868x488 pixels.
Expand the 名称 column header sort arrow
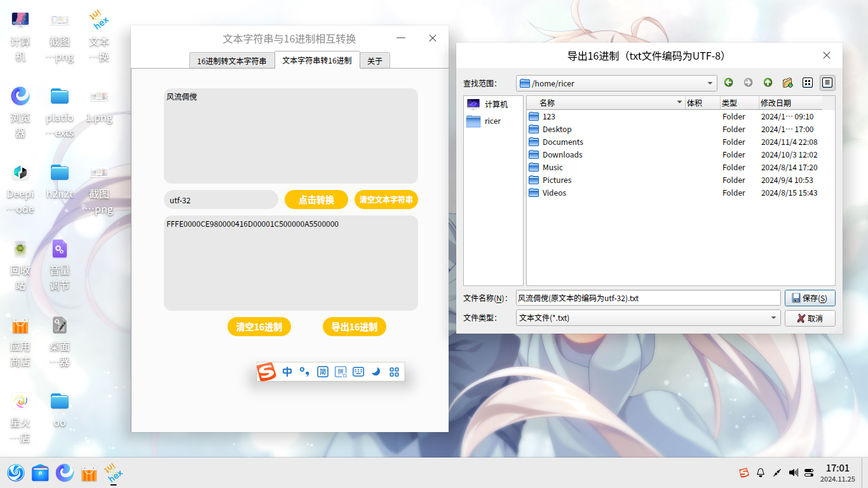(x=679, y=102)
